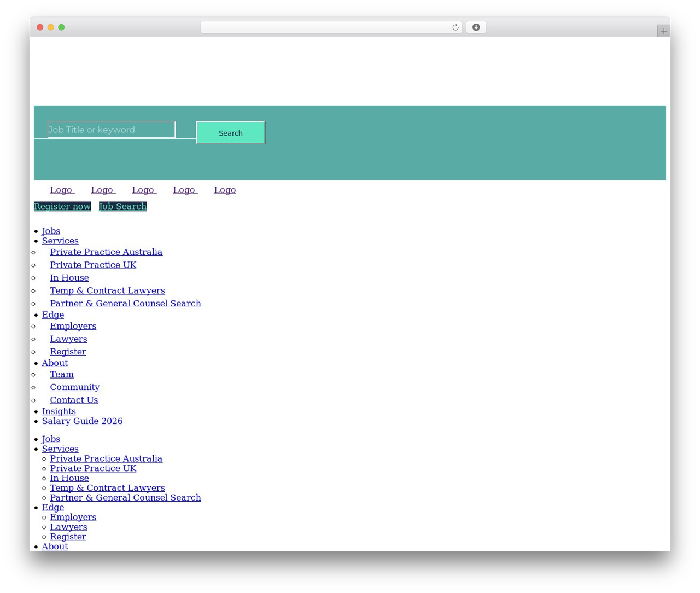Open the browser downloads button

476,27
